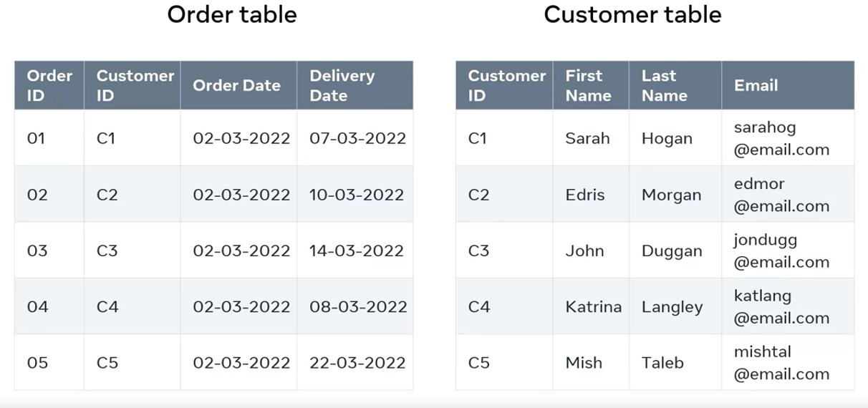Click the Order table title
Image resolution: width=868 pixels, height=408 pixels.
pyautogui.click(x=231, y=14)
